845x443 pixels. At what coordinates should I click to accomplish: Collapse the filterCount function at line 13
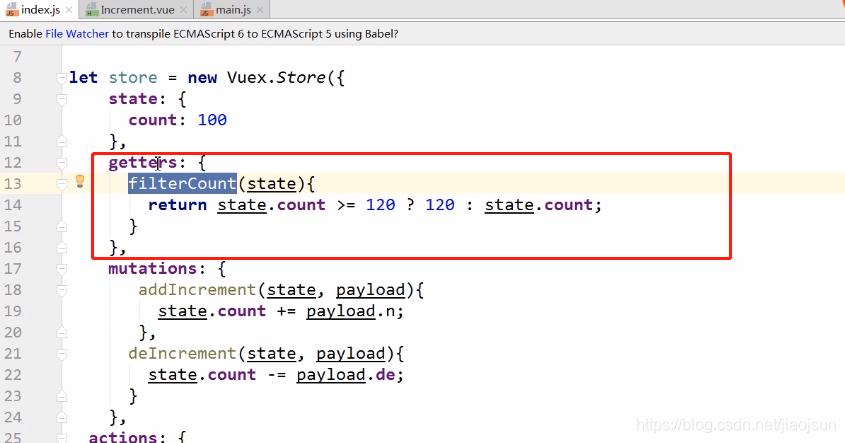pyautogui.click(x=61, y=184)
